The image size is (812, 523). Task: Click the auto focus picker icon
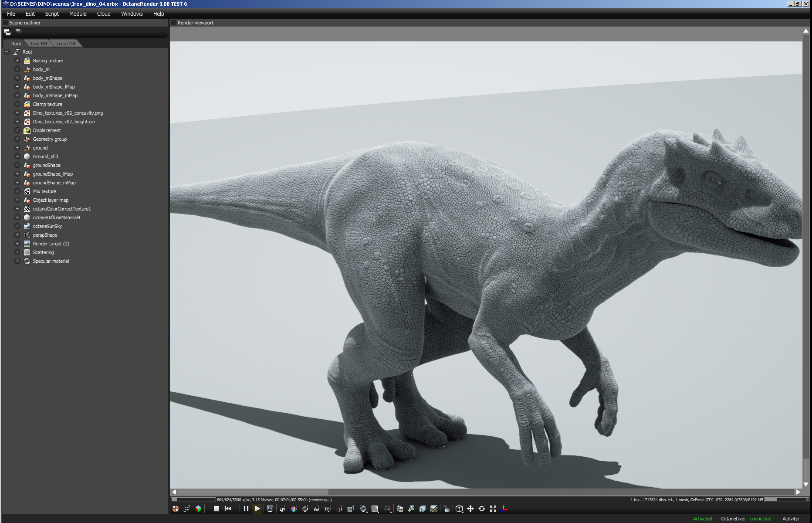click(282, 509)
